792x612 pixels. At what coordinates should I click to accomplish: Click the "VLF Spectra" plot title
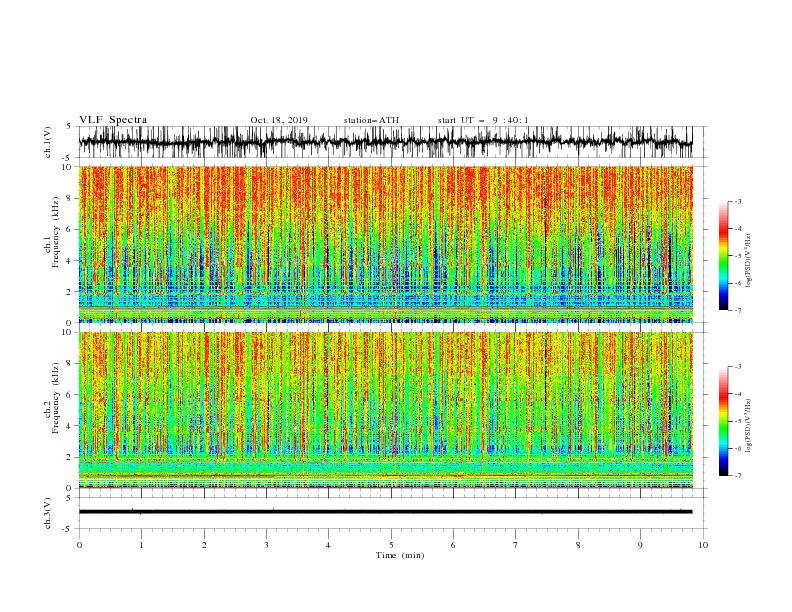pyautogui.click(x=113, y=120)
